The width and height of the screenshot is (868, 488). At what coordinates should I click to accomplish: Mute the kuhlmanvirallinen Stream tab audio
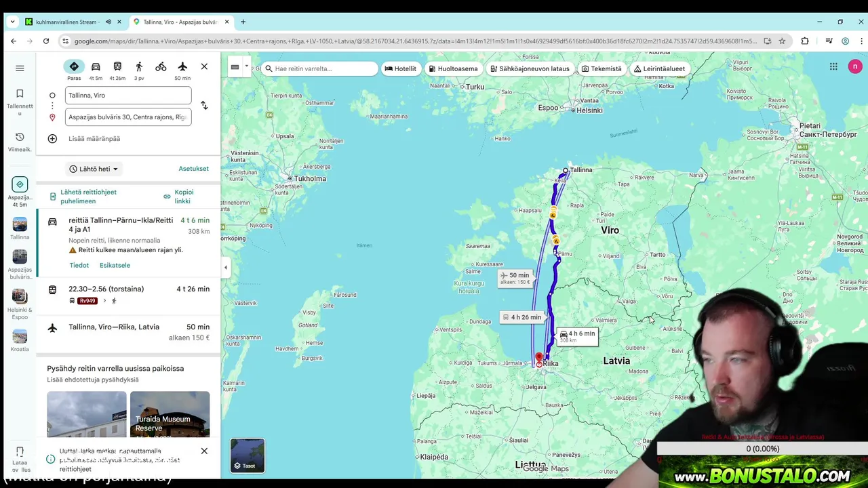[108, 22]
